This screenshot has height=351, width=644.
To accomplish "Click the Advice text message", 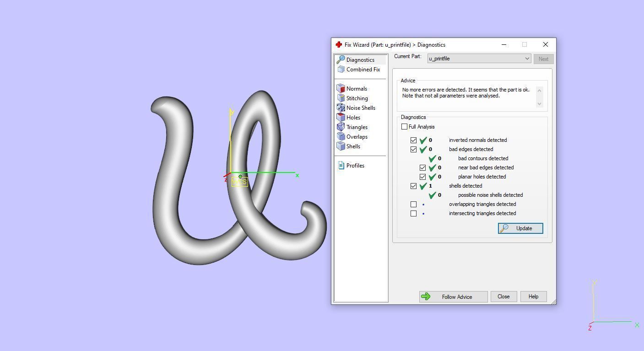I will [465, 93].
